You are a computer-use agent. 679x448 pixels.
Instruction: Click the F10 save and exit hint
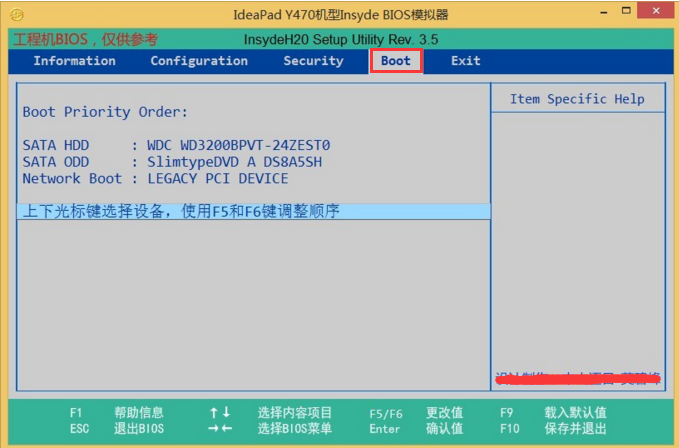(x=553, y=429)
